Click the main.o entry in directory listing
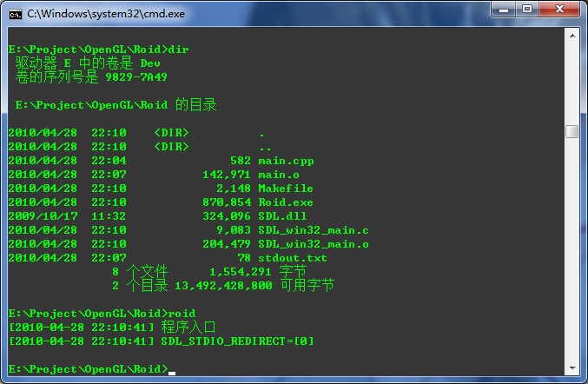 (279, 175)
